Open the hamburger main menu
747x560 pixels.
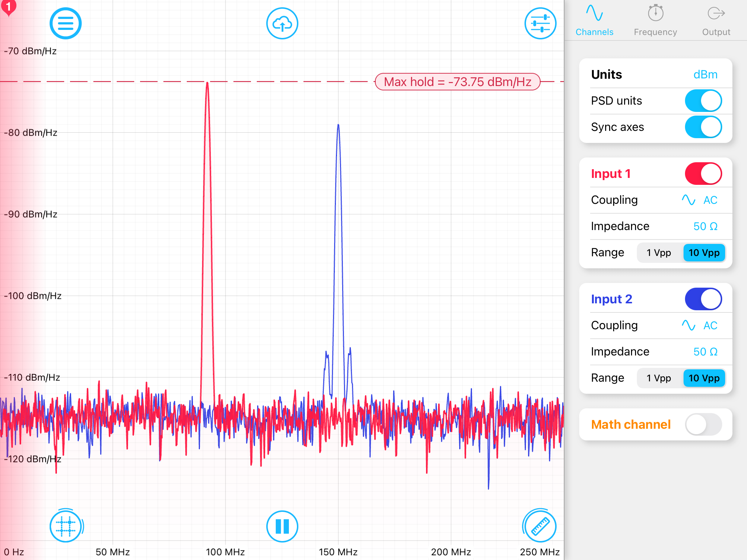(65, 24)
